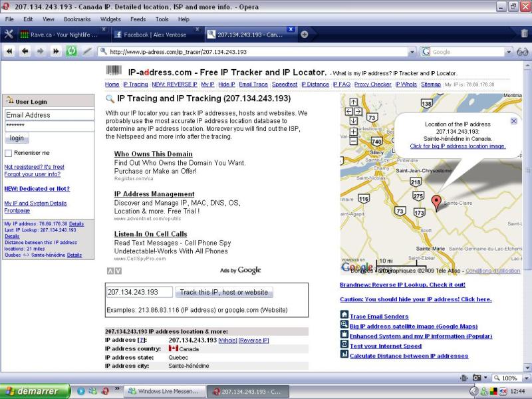Focus the Email Address field
This screenshot has height=399, width=532.
(x=49, y=114)
